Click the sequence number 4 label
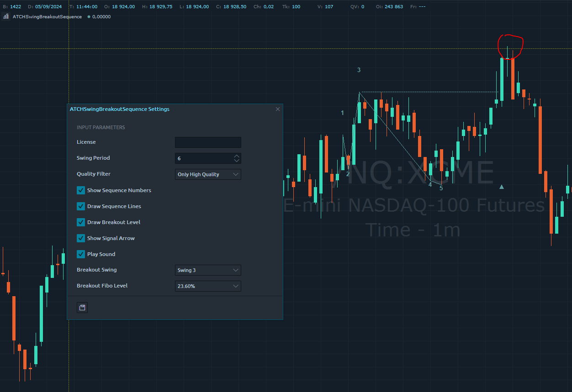The height and width of the screenshot is (392, 572). [x=430, y=185]
